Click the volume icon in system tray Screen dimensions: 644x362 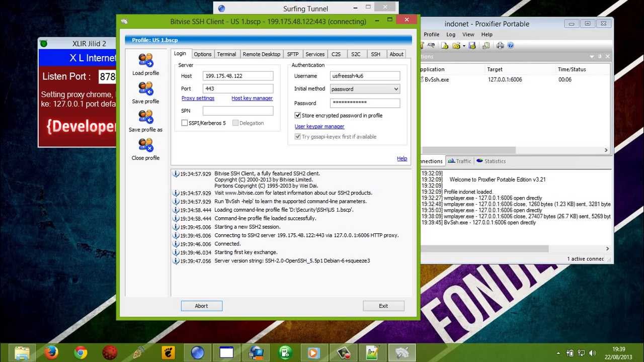click(x=592, y=353)
